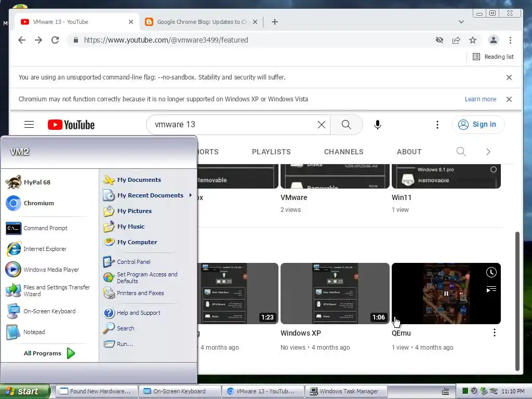Open YouTube settings three-dot menu
Viewport: 532px width, 399px height.
pyautogui.click(x=437, y=125)
